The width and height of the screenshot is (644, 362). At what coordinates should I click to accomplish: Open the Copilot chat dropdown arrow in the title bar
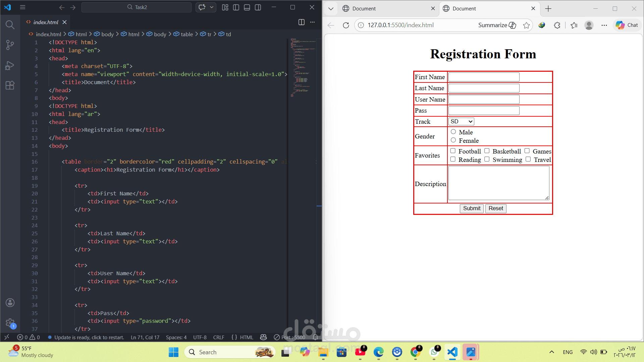coord(212,7)
